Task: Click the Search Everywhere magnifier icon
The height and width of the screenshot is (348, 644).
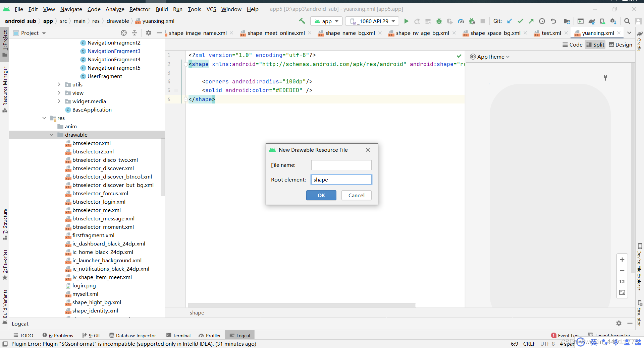Action: click(627, 21)
